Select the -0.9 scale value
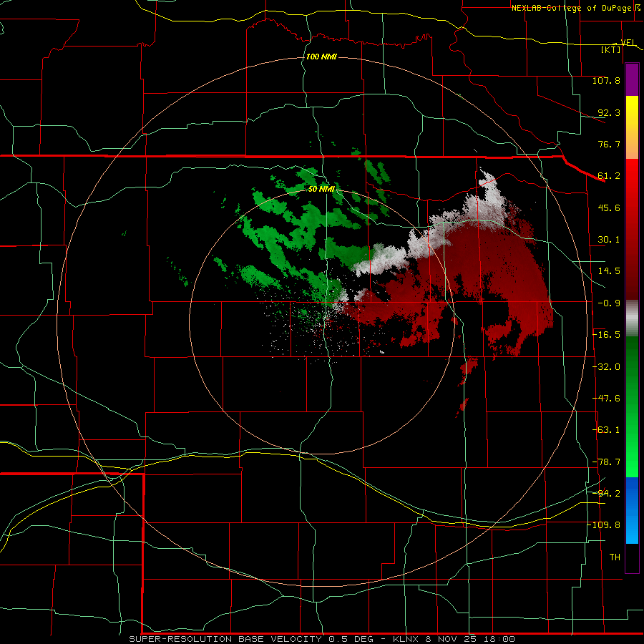The width and height of the screenshot is (644, 644). [609, 303]
